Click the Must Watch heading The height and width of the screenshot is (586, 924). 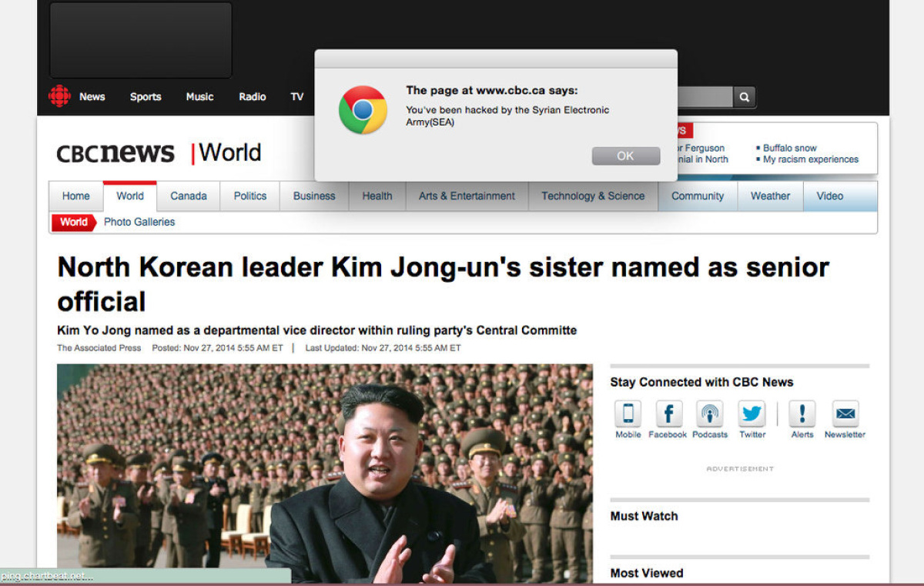click(644, 517)
